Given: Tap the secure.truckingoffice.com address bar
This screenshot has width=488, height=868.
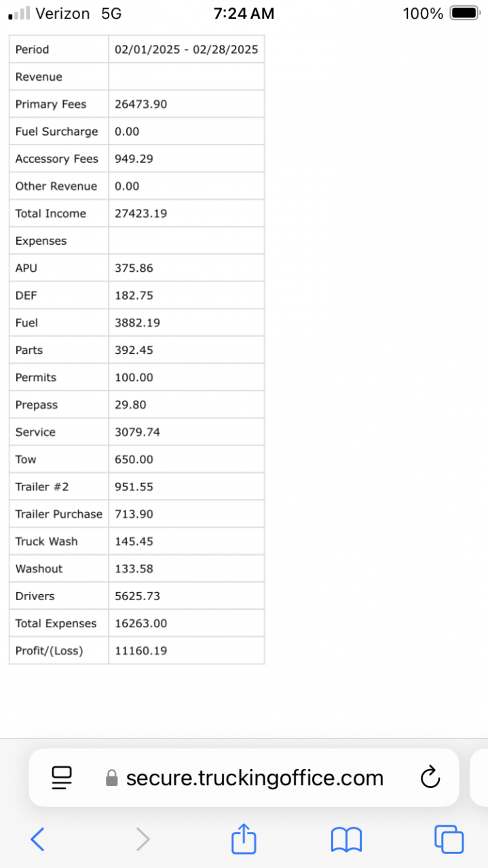Looking at the screenshot, I should click(255, 778).
